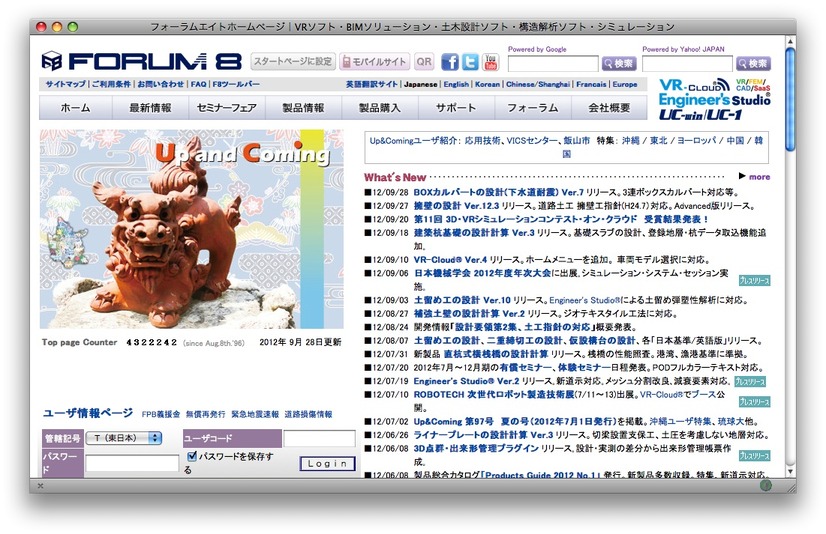Open the 沖縄 feature link in Up&Coming box
This screenshot has height=534, width=826.
631,141
